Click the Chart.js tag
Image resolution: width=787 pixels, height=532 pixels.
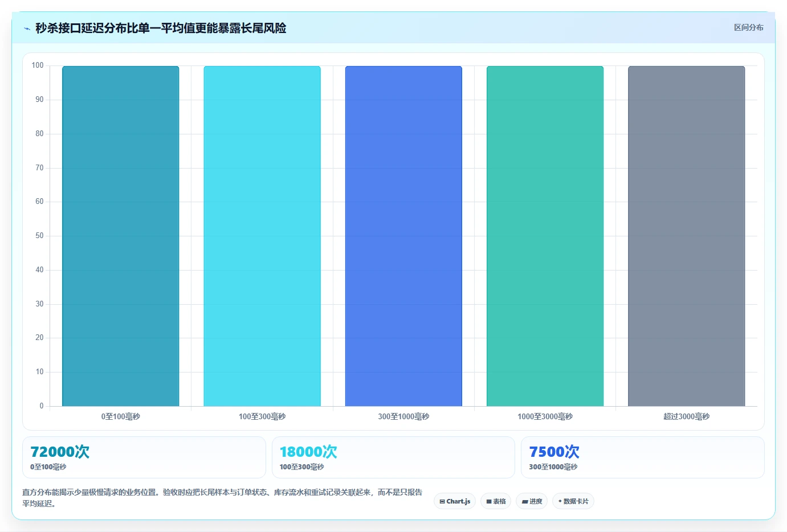click(x=455, y=501)
